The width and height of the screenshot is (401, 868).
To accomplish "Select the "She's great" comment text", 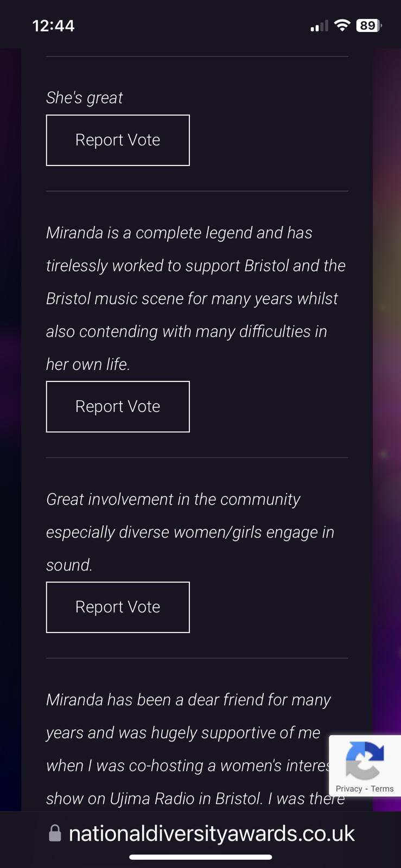I will coord(84,98).
